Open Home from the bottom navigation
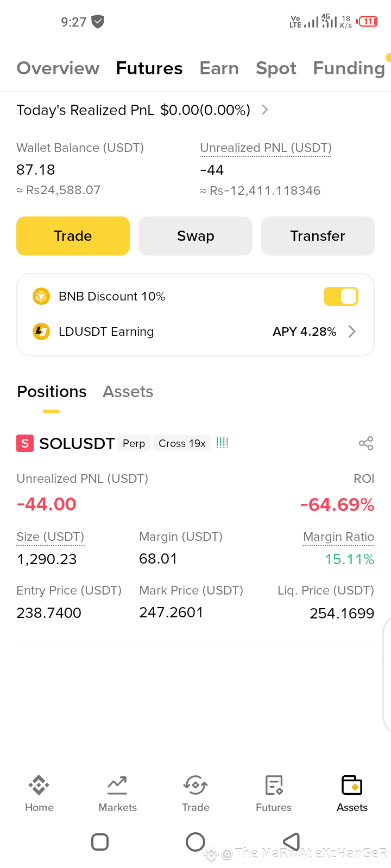The image size is (391, 868). click(x=39, y=793)
